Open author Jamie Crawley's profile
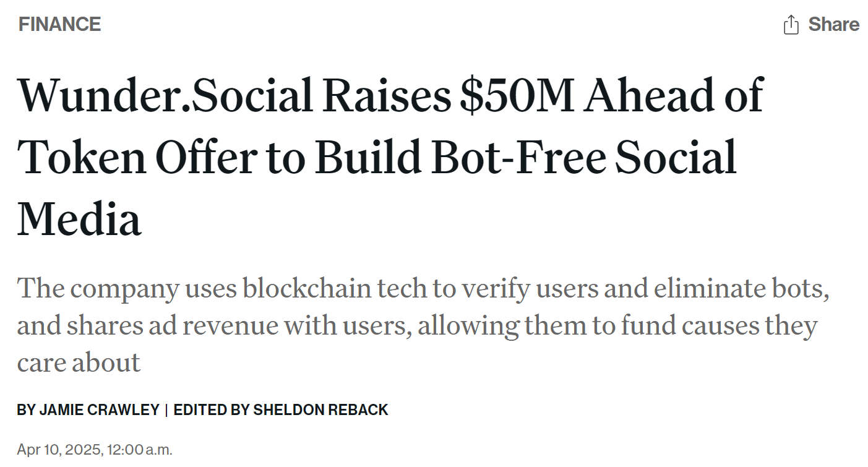This screenshot has width=868, height=467. pos(99,409)
